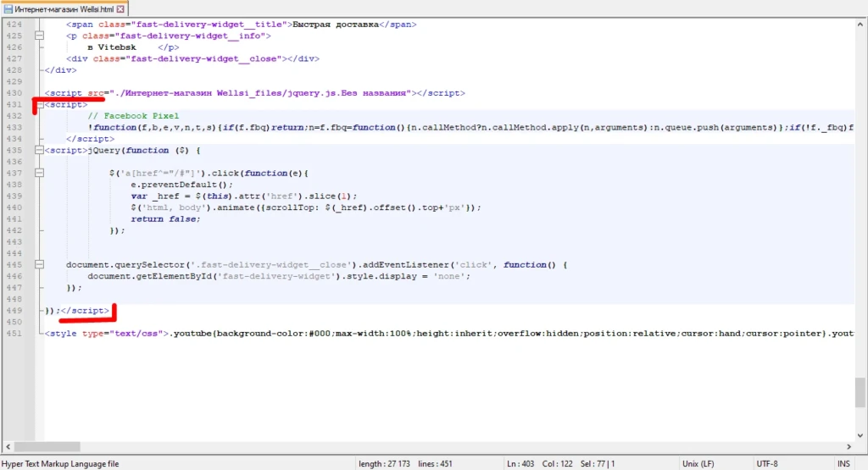Click the 'Col : 122' status entry
This screenshot has height=470, width=868.
point(557,464)
